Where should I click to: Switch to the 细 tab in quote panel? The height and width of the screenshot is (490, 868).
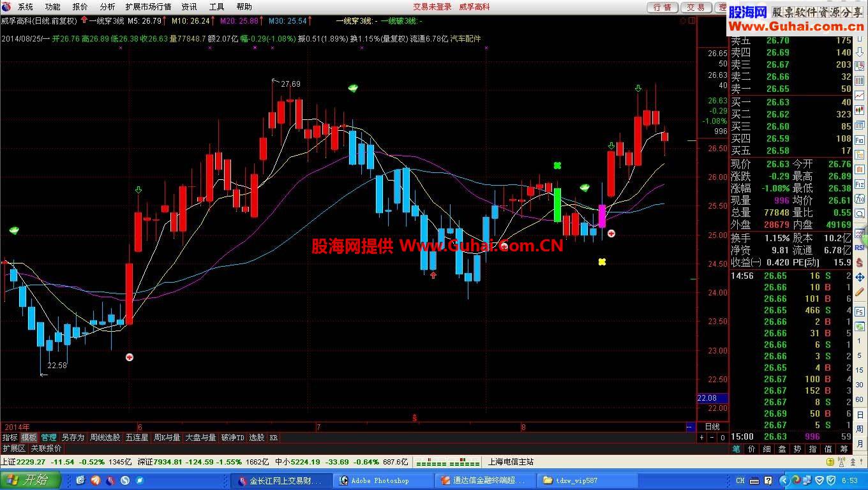coord(767,449)
